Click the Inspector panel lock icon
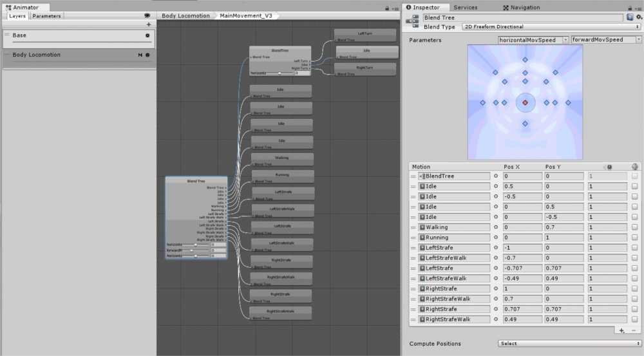The height and width of the screenshot is (356, 644). pyautogui.click(x=630, y=8)
